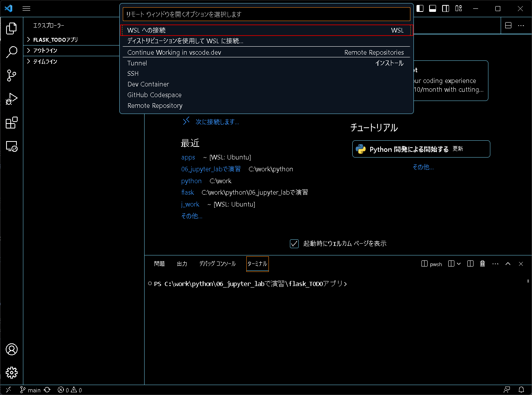Open the pwsh terminal profile launcher
Screen dimensions: 532x395
coord(432,264)
